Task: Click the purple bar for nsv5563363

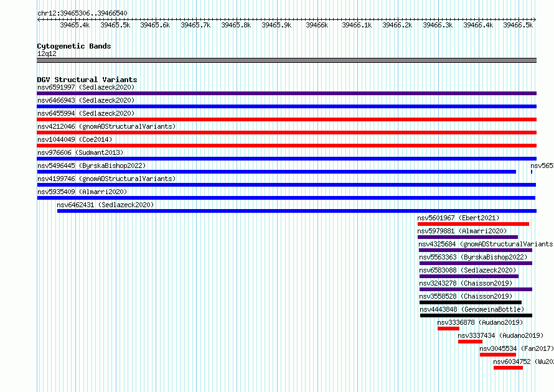Action: pos(476,263)
